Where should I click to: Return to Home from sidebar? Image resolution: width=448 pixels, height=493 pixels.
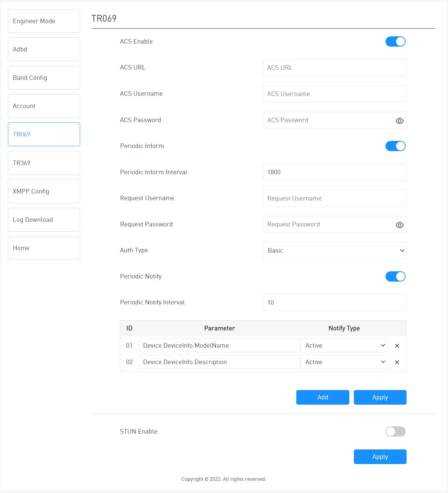pyautogui.click(x=44, y=248)
